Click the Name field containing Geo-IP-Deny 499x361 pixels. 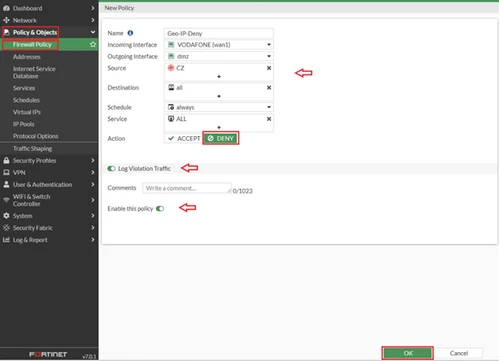click(x=219, y=33)
